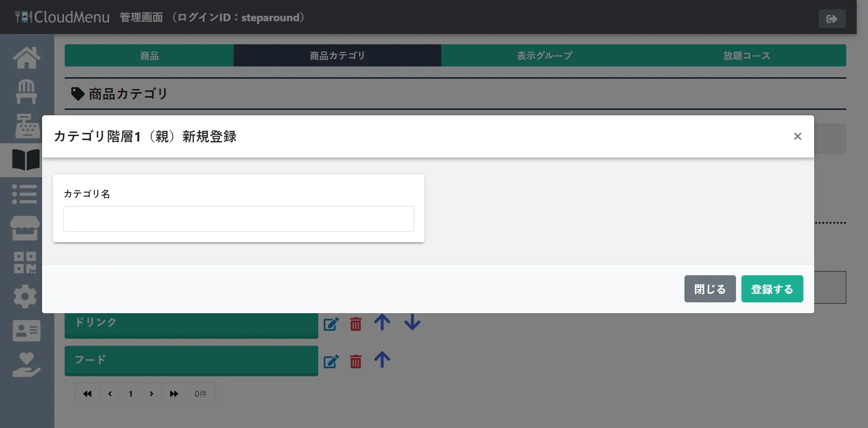Click the CloudMenu logo

pos(62,17)
